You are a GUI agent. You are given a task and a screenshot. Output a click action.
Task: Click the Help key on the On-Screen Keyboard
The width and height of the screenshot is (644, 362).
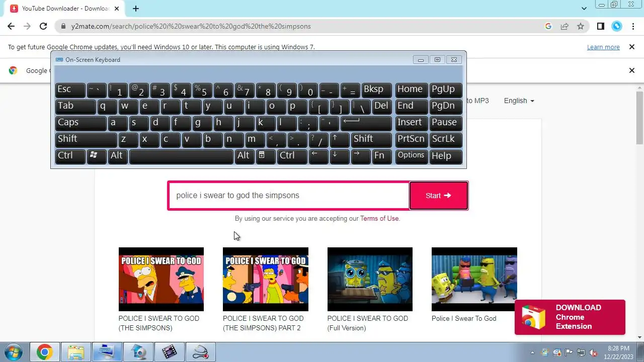point(446,156)
